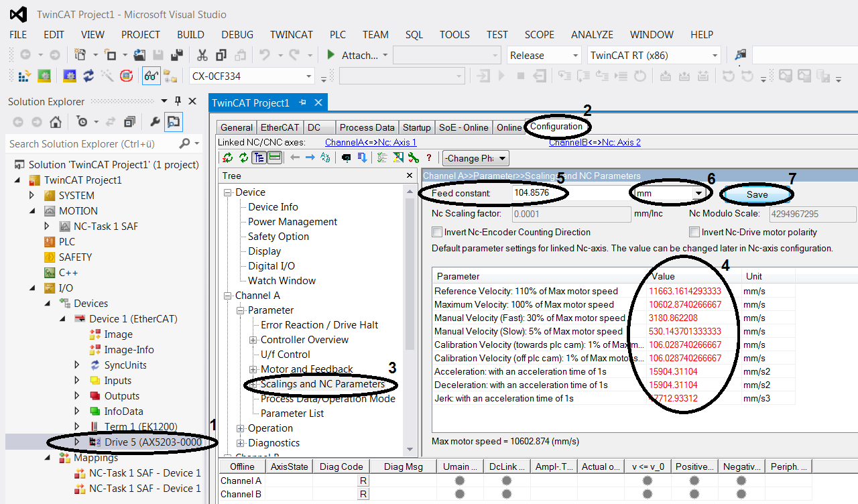The width and height of the screenshot is (858, 504).
Task: Click the Show Online Data glasses icon
Action: (x=151, y=76)
